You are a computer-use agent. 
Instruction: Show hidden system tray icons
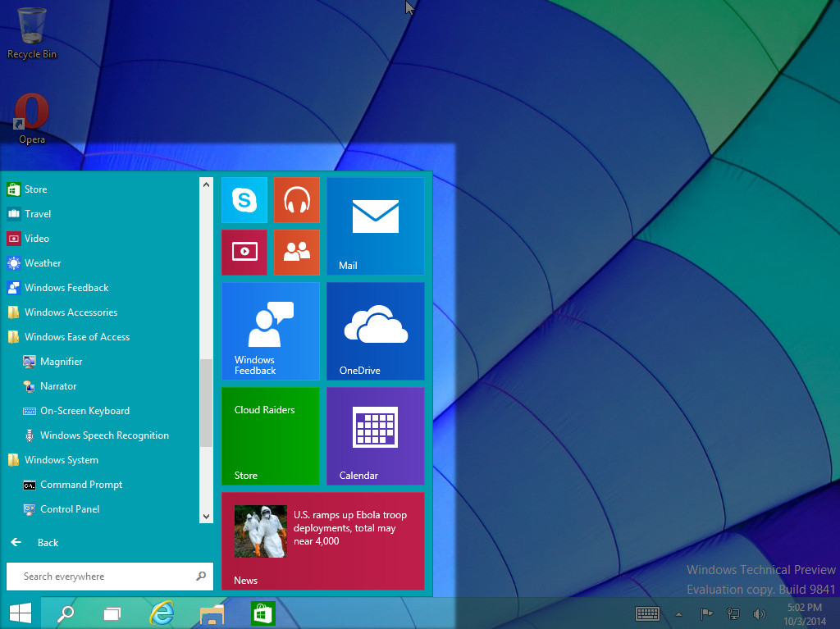click(x=678, y=614)
